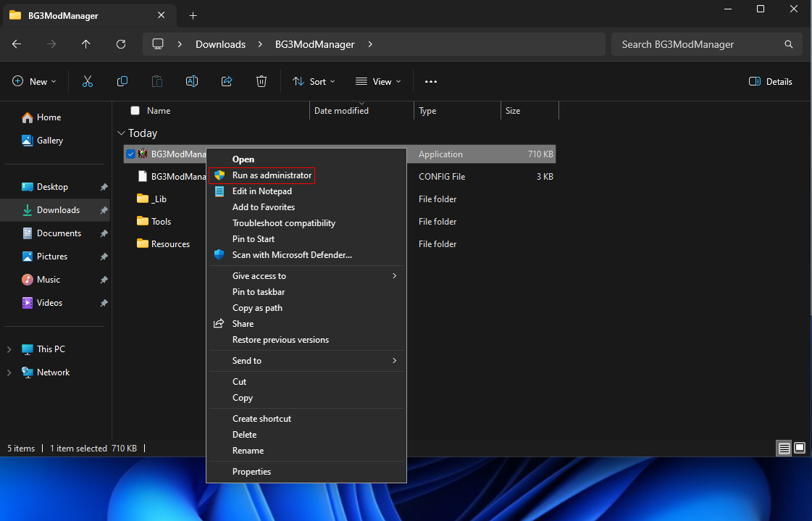The image size is (812, 521).
Task: Click BG3ModManager breadcrumb in address bar
Action: coord(315,44)
